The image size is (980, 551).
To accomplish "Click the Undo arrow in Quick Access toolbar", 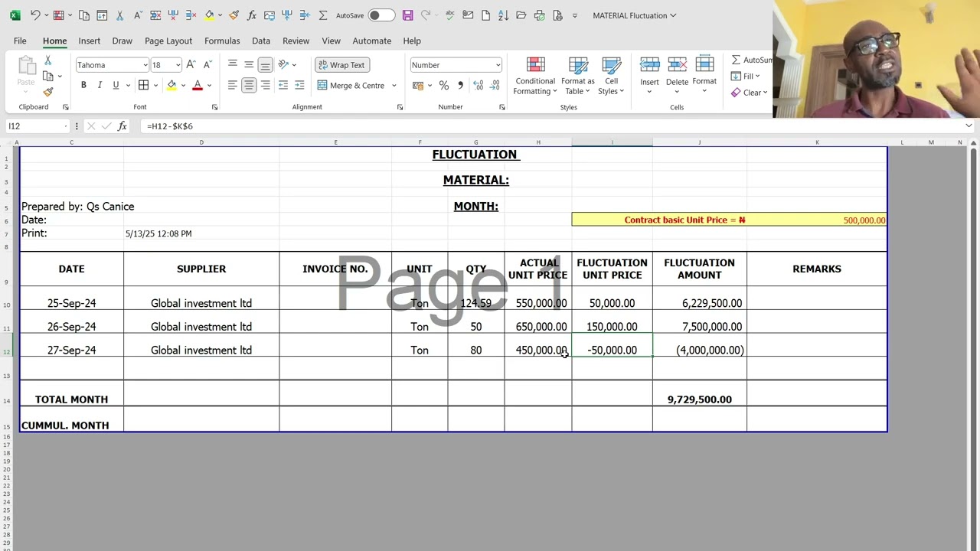I will coord(35,15).
